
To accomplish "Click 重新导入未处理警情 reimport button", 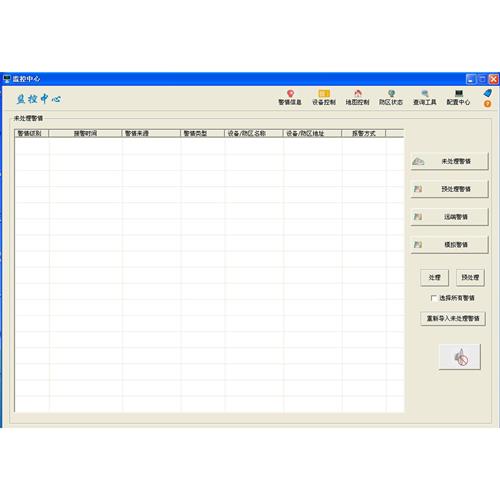I will click(453, 319).
